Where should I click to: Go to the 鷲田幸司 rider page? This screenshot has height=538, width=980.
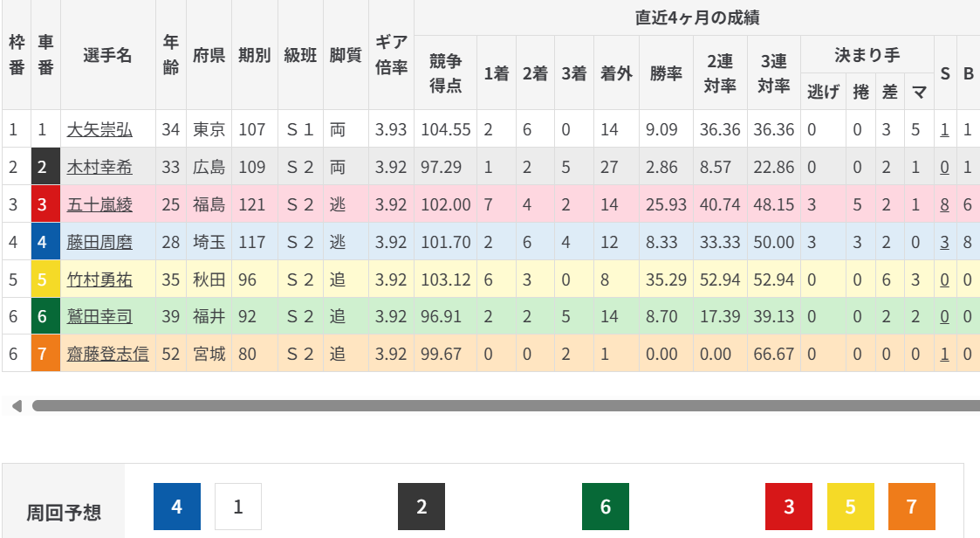(99, 317)
